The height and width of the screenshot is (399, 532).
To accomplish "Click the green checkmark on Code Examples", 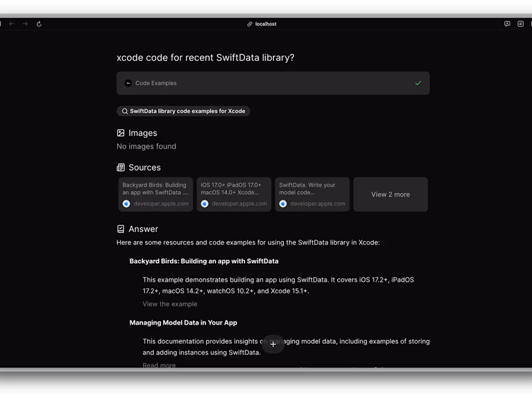I will [418, 83].
